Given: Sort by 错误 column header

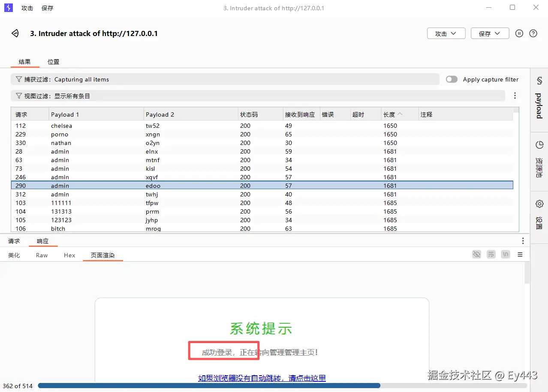Looking at the screenshot, I should [x=335, y=115].
